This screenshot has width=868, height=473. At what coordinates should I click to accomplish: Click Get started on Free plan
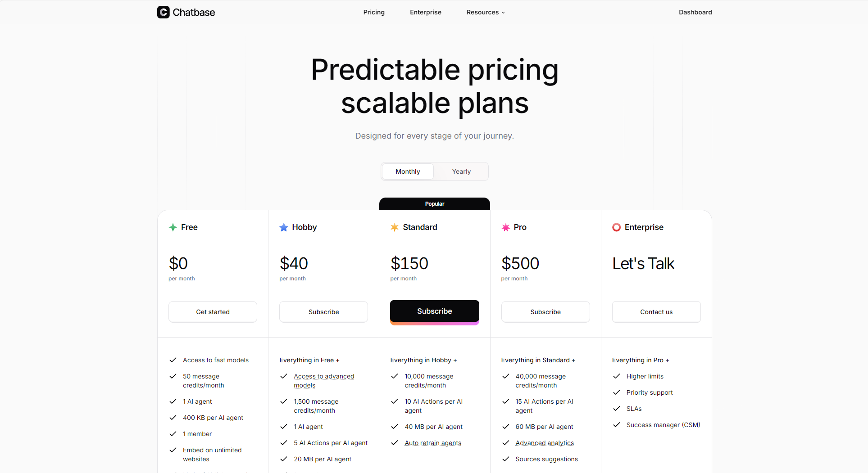click(x=213, y=312)
